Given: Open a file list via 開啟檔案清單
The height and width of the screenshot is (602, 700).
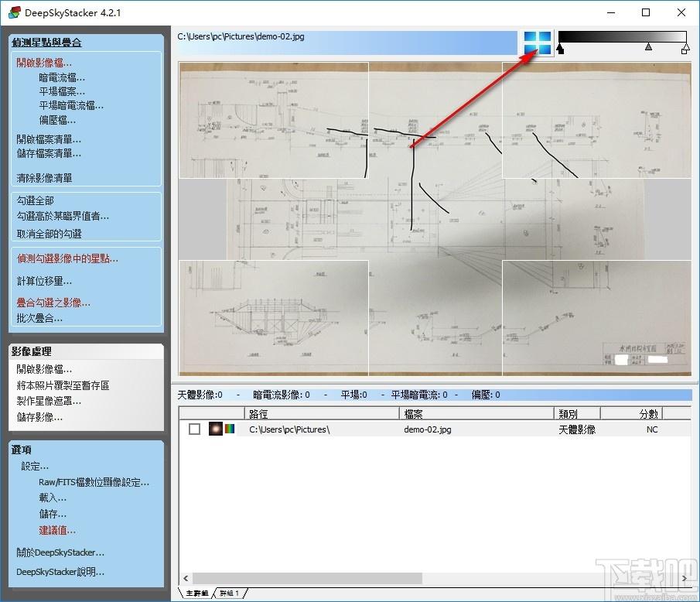Looking at the screenshot, I should click(49, 139).
